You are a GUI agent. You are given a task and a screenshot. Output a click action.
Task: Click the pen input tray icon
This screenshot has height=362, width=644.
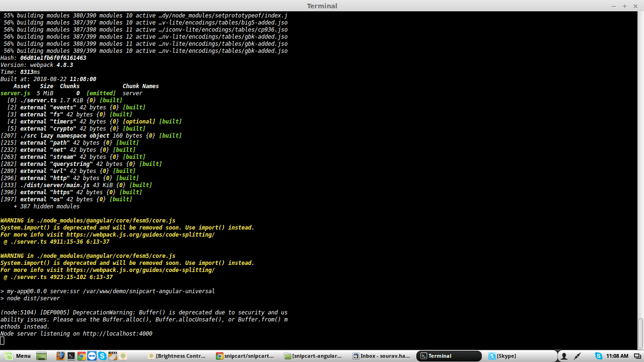click(577, 356)
